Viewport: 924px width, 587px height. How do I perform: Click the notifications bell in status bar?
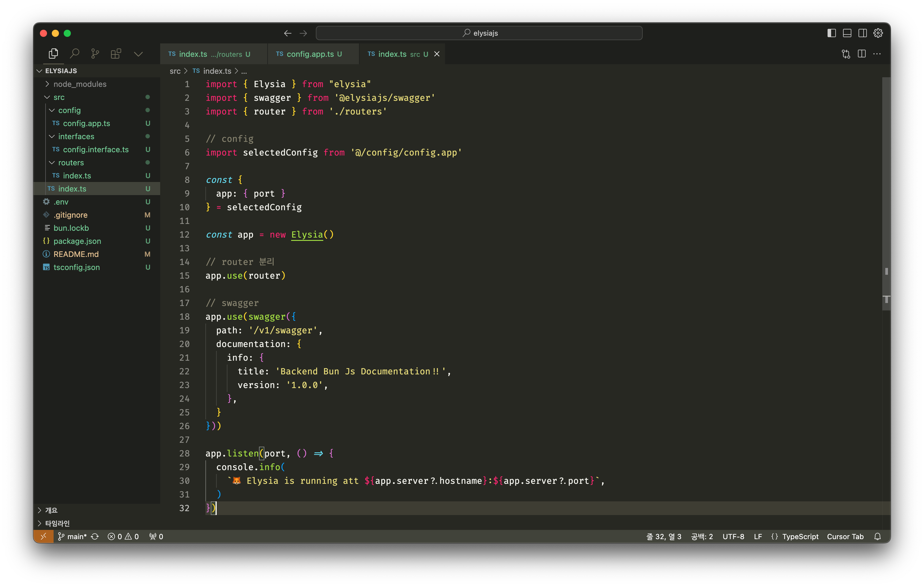[x=877, y=536]
